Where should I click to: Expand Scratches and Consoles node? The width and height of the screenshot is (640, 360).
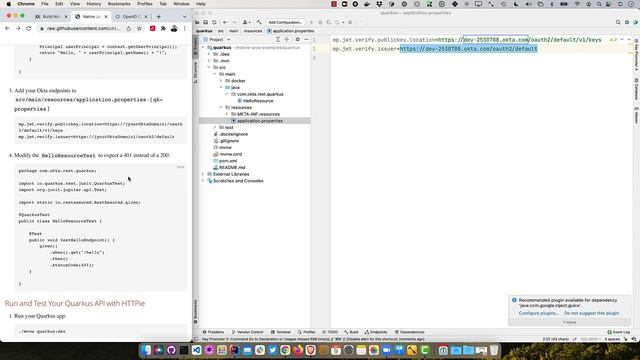click(203, 181)
